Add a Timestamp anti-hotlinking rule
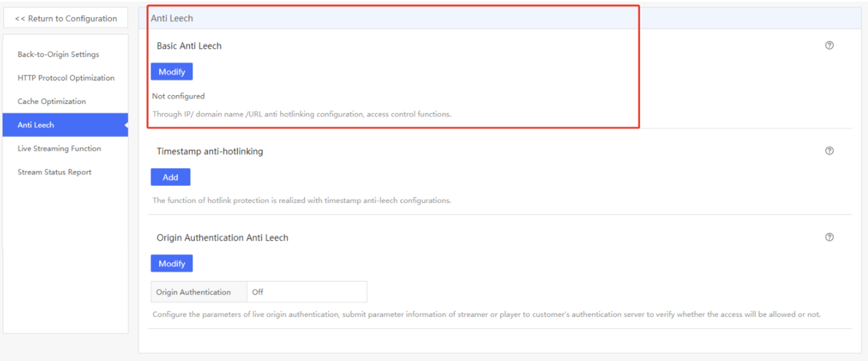Screen dimensions: 868x361 pos(170,177)
